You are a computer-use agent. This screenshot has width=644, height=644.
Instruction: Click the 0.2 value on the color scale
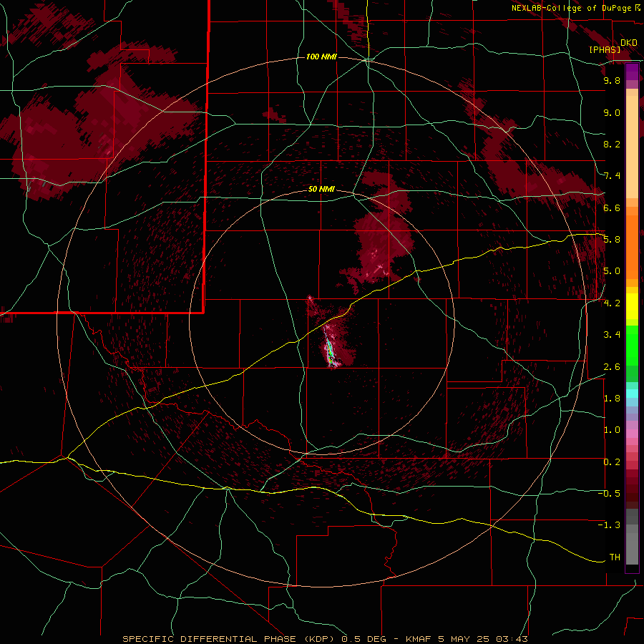pyautogui.click(x=612, y=462)
